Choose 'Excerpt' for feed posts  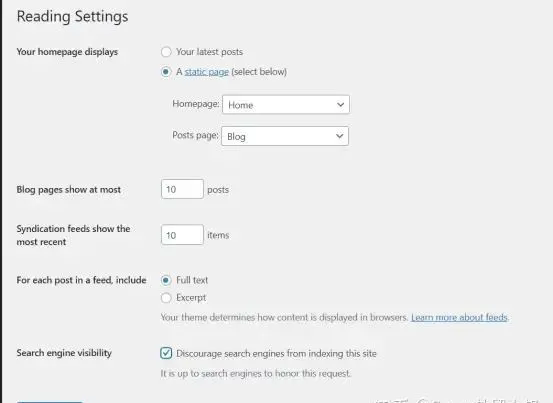click(x=166, y=298)
